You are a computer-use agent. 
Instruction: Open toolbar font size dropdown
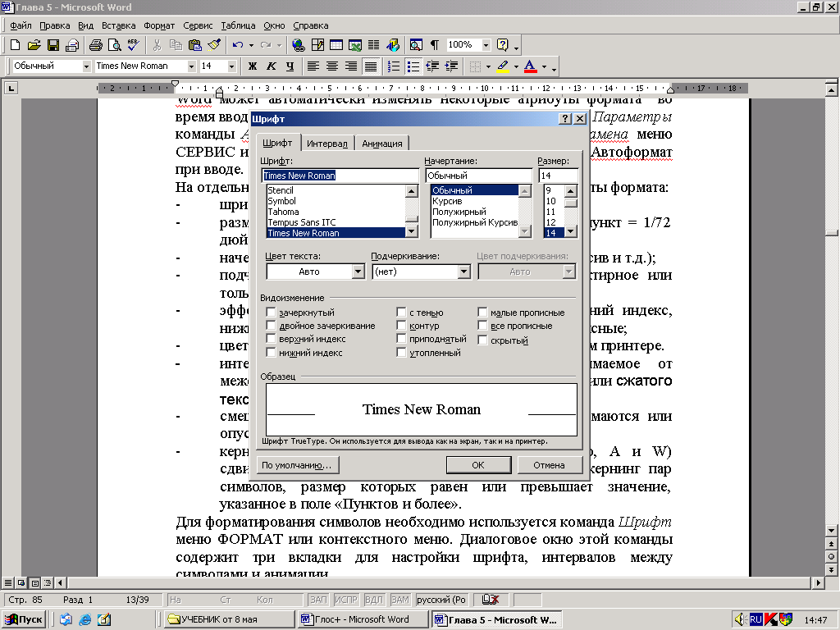pyautogui.click(x=232, y=66)
